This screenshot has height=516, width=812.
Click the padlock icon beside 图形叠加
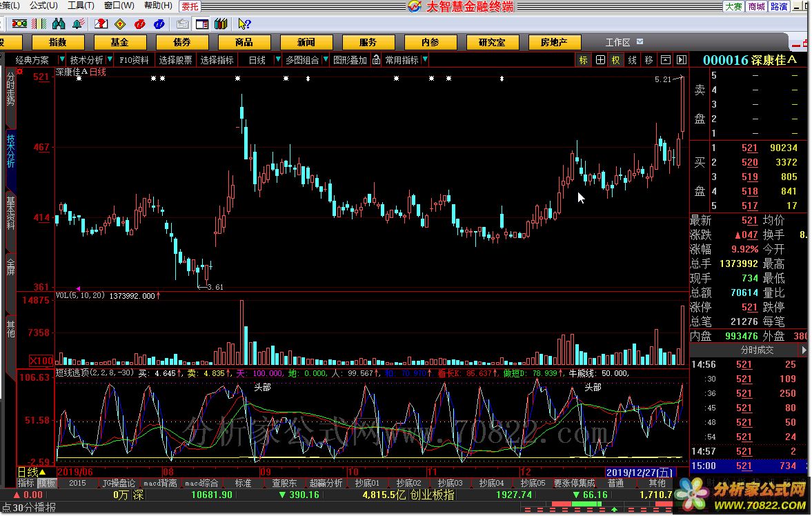point(376,60)
